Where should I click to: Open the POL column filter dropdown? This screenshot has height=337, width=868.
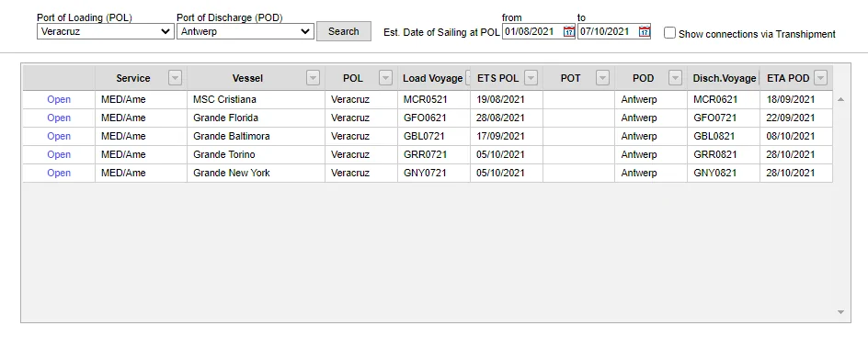[385, 78]
